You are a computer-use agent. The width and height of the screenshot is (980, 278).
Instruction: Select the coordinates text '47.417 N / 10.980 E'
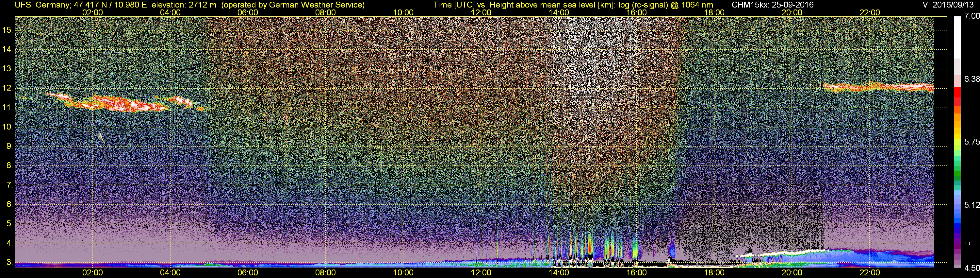[x=111, y=5]
